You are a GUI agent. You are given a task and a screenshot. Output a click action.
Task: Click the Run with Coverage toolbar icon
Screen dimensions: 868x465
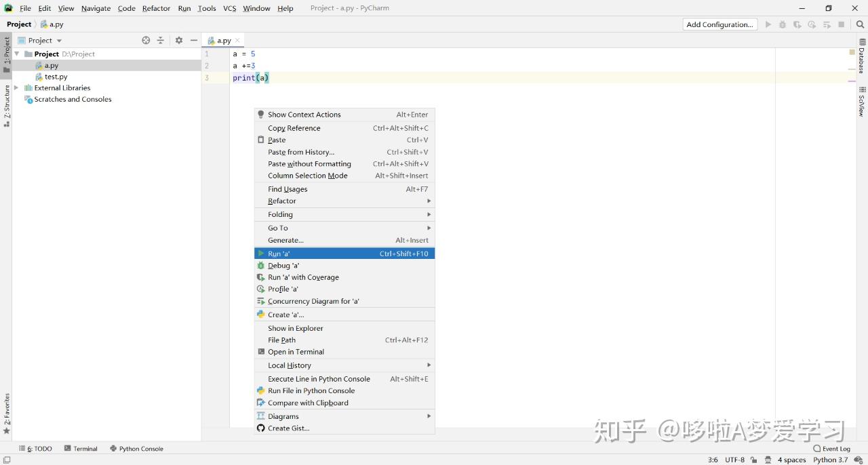(797, 24)
